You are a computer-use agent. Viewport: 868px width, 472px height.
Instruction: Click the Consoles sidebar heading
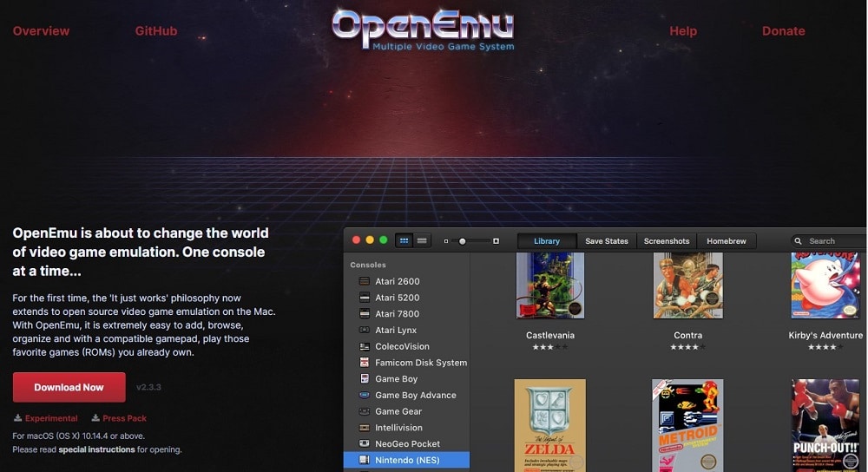pyautogui.click(x=368, y=265)
